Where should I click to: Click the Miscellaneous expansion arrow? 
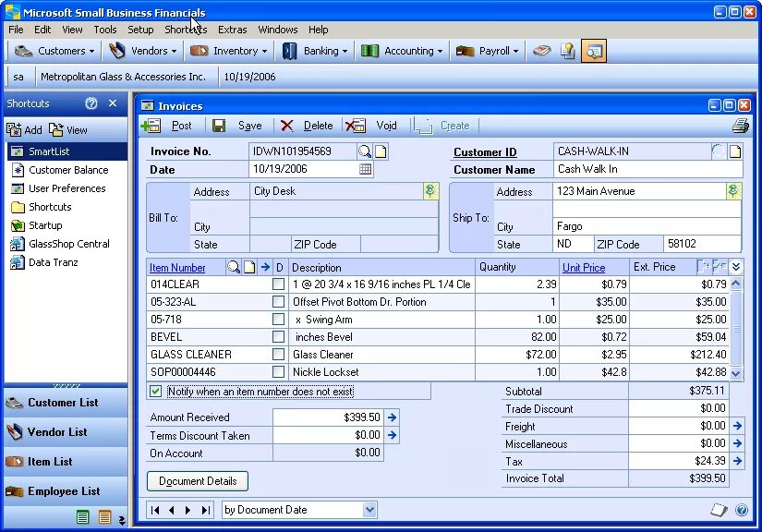click(737, 443)
